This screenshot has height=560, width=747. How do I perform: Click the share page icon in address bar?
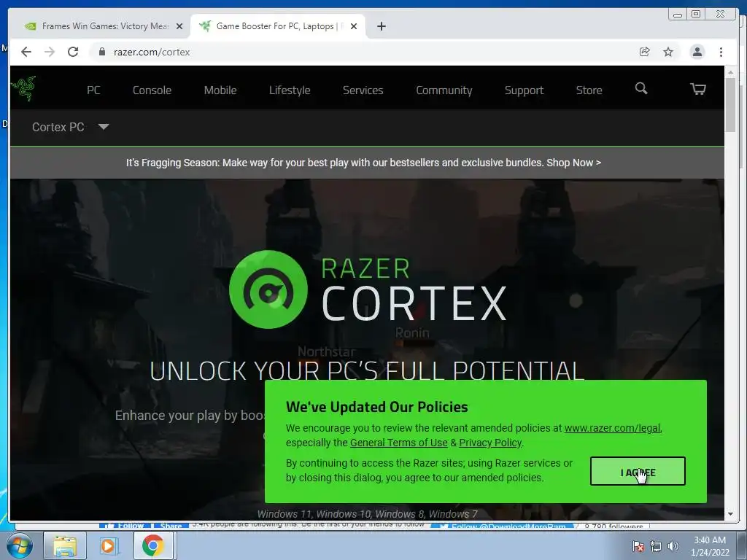(645, 52)
